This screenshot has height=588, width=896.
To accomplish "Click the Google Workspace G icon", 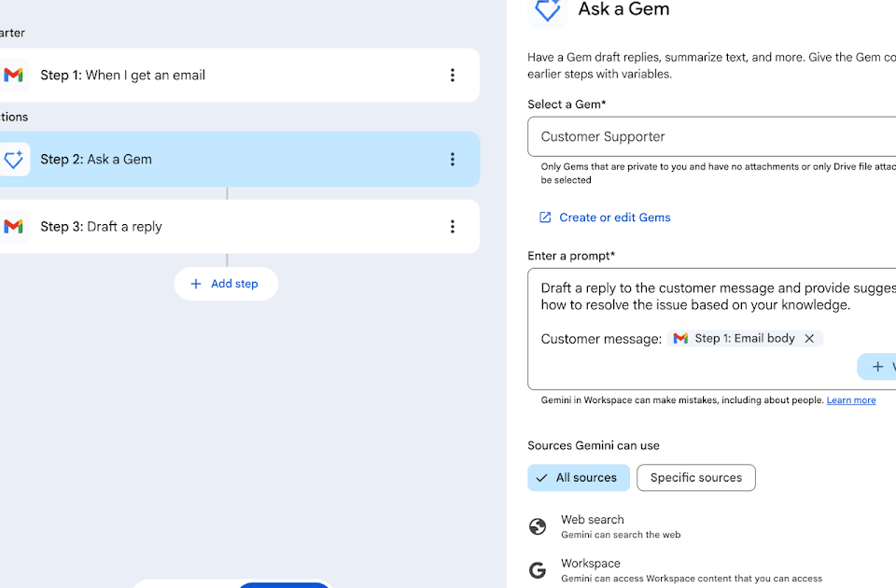I will [538, 570].
